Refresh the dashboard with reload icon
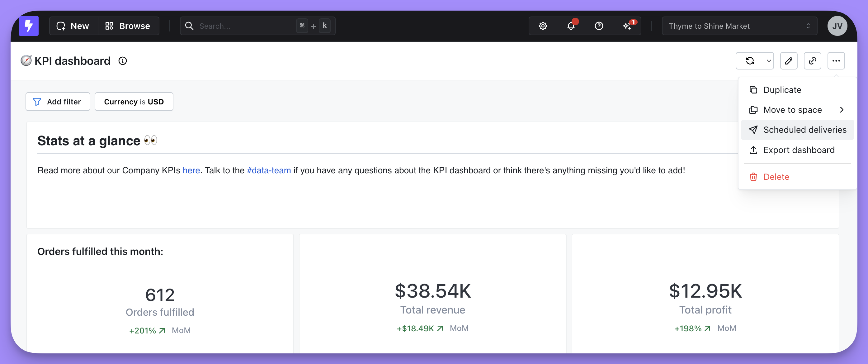Image resolution: width=868 pixels, height=364 pixels. point(750,61)
